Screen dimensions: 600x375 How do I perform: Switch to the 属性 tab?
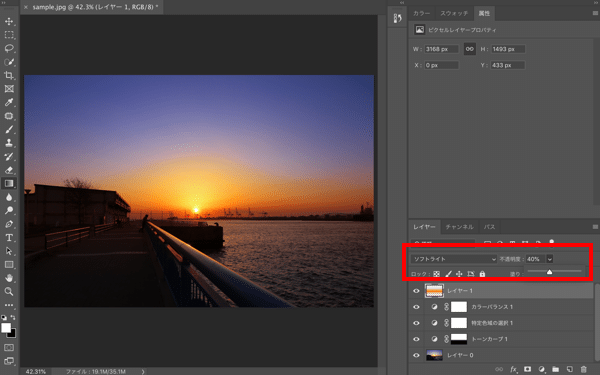coord(484,13)
